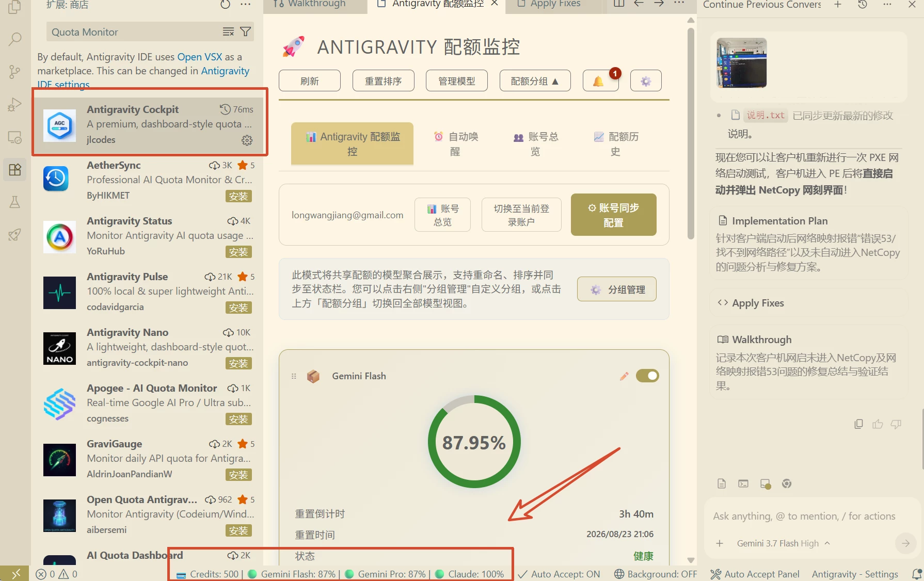Viewport: 924px width, 581px height.
Task: Toggle the Gemini Flash group switch
Action: [647, 376]
